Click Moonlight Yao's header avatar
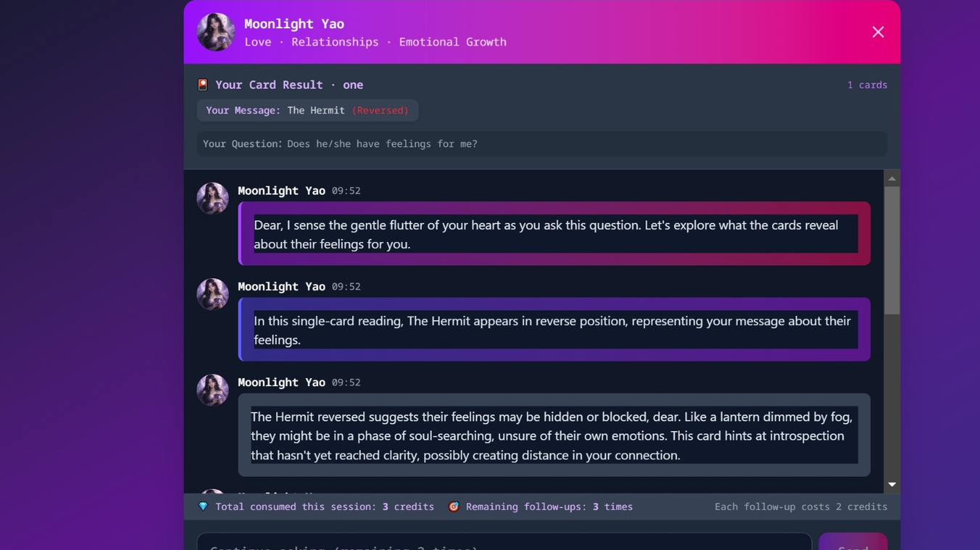This screenshot has width=980, height=550. (216, 32)
